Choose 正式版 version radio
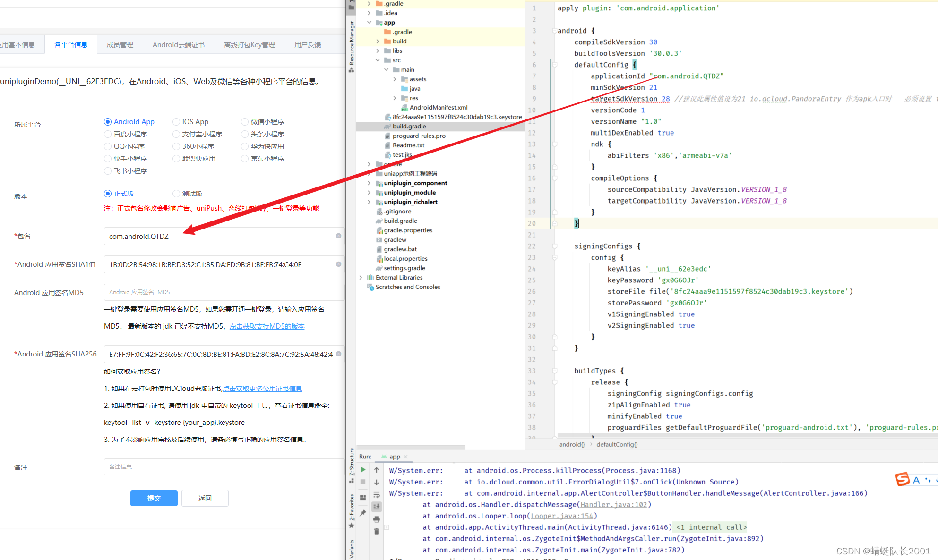938x560 pixels. coord(108,194)
